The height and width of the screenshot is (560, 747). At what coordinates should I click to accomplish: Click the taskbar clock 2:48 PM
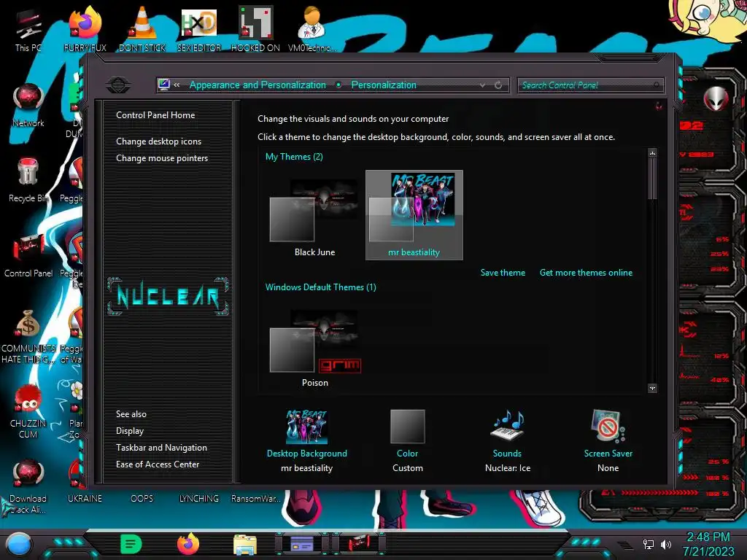pos(708,537)
